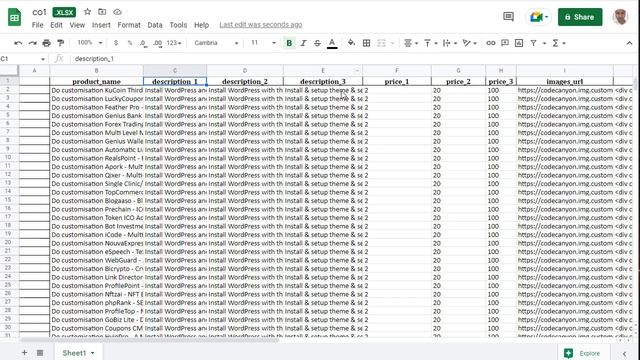Open the Insert menu
This screenshot has width=640, height=360.
101,25
